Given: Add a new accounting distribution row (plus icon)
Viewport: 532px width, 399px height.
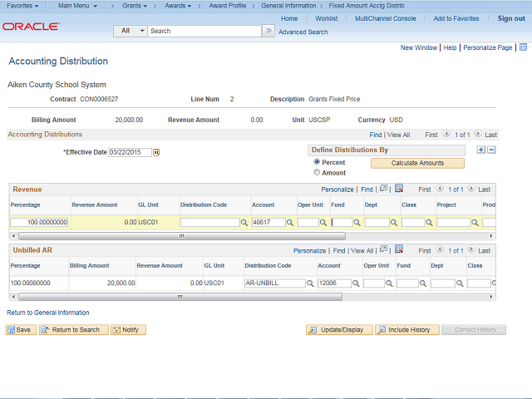Looking at the screenshot, I should [x=480, y=150].
